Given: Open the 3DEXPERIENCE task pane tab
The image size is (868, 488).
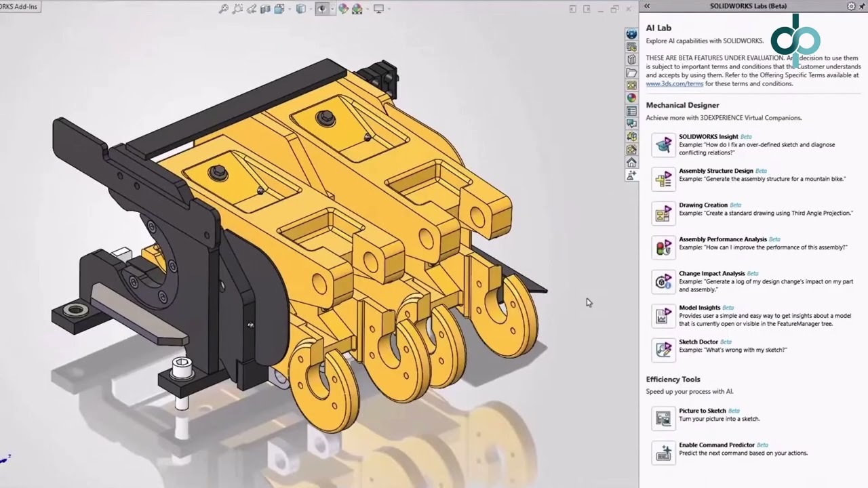Looking at the screenshot, I should [x=631, y=34].
